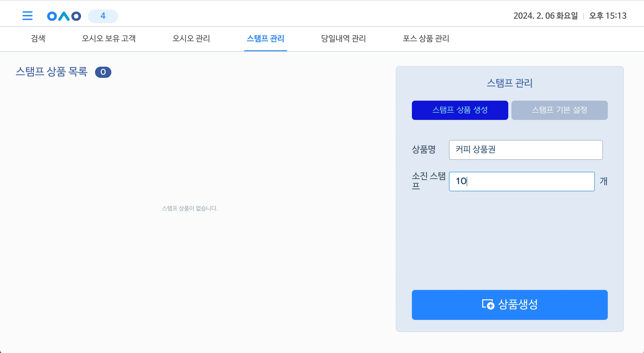Open the 오시오 보유 고객 tab
Screen dimensions: 644x353
[x=109, y=38]
